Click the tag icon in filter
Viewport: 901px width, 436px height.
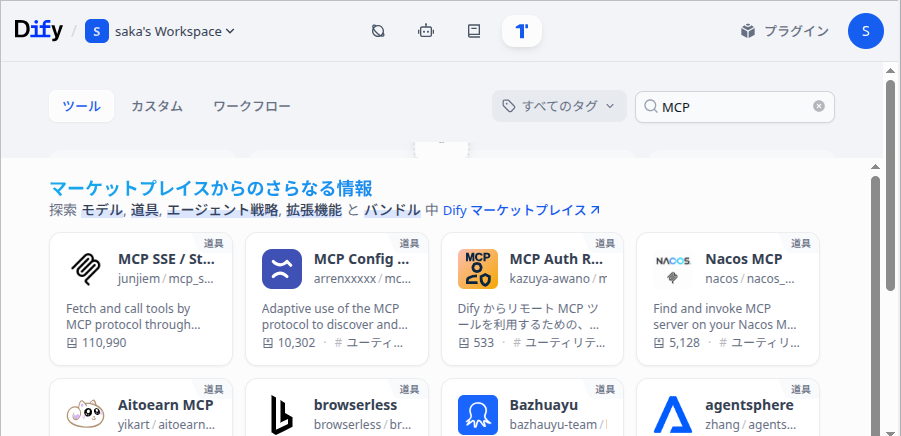coord(509,106)
